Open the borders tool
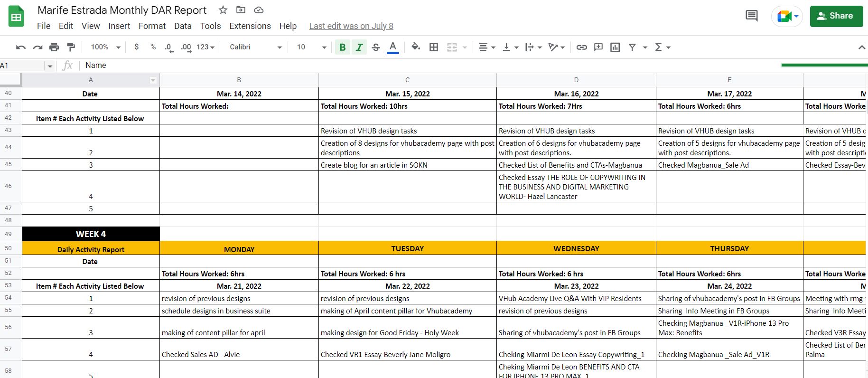This screenshot has height=378, width=868. click(x=433, y=47)
